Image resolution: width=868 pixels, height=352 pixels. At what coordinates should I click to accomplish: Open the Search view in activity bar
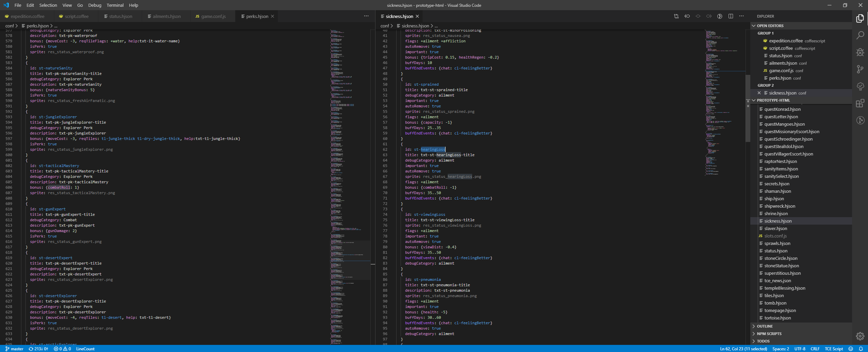click(x=860, y=35)
